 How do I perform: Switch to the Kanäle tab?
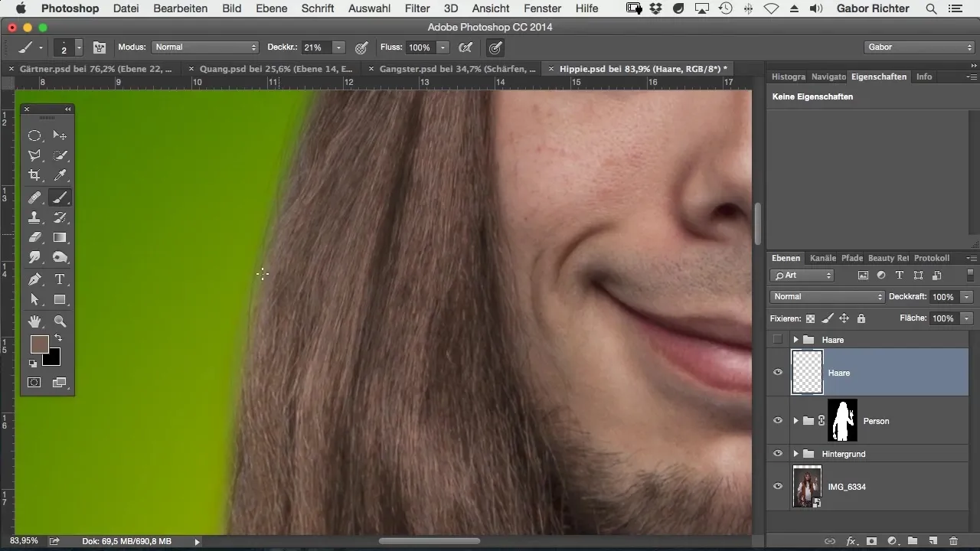(822, 258)
